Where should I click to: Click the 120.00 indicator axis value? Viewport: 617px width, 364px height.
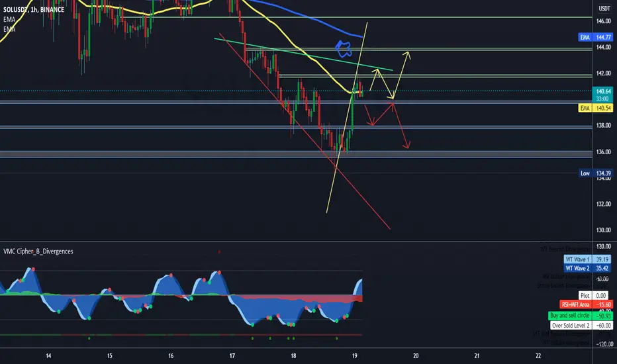coord(604,247)
